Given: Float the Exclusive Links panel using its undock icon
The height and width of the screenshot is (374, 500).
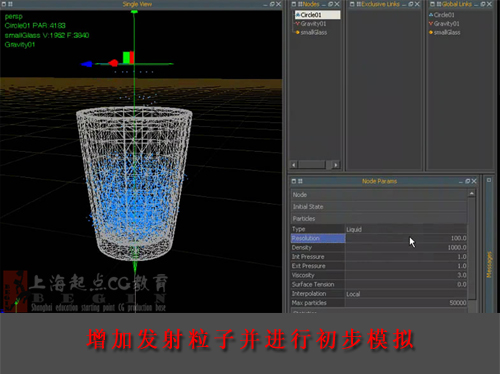Looking at the screenshot, I should coord(411,4).
